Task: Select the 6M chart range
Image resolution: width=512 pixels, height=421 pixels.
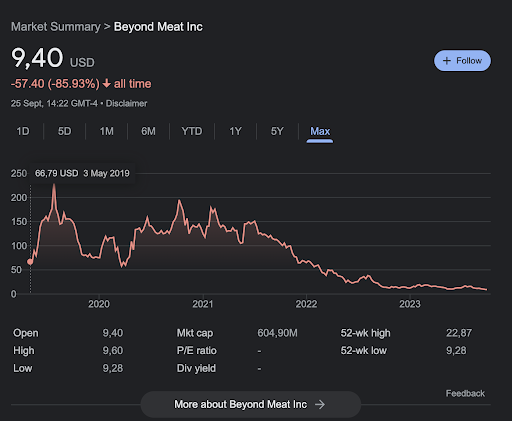Action: [148, 131]
